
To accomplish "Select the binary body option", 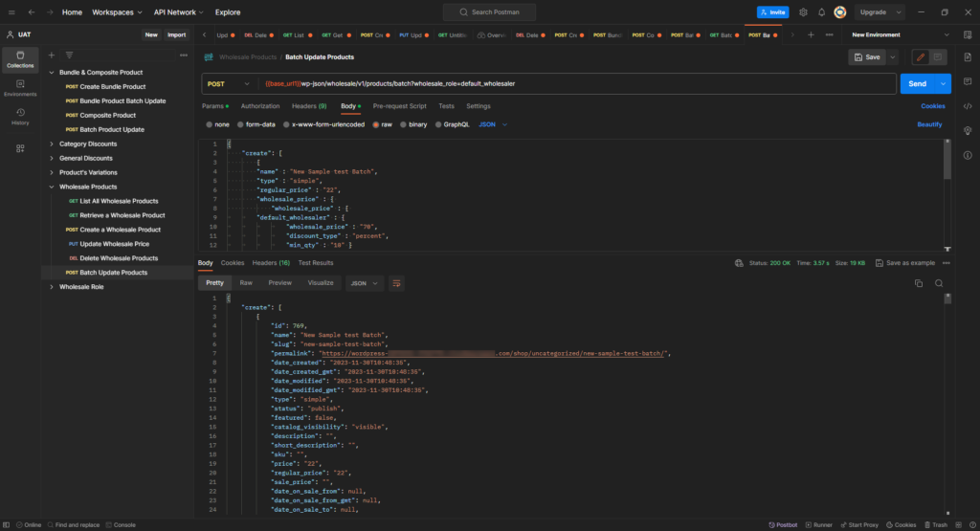I will point(412,124).
